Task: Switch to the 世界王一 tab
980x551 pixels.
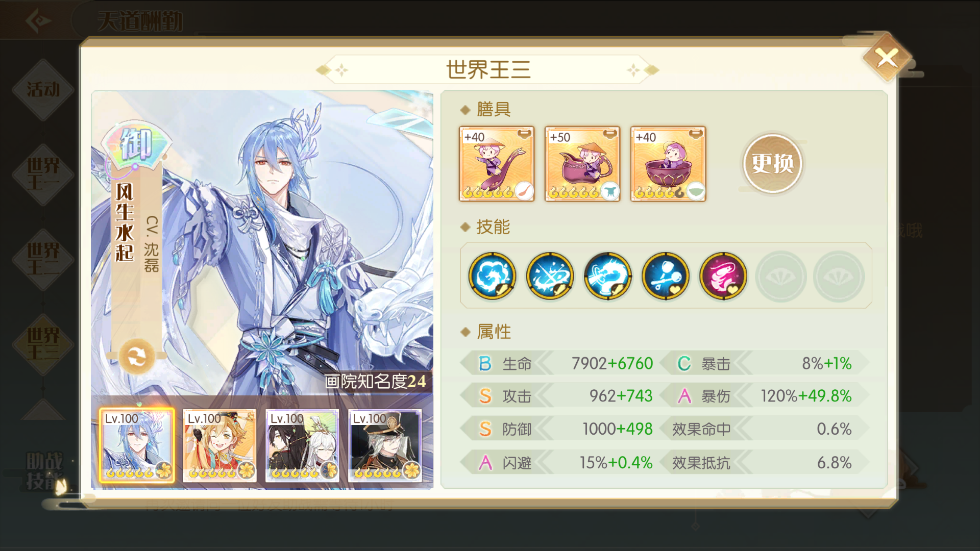Action: [43, 174]
